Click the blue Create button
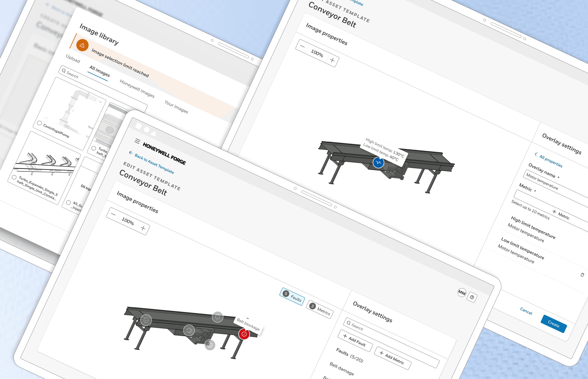This screenshot has height=379, width=588. pos(554,324)
